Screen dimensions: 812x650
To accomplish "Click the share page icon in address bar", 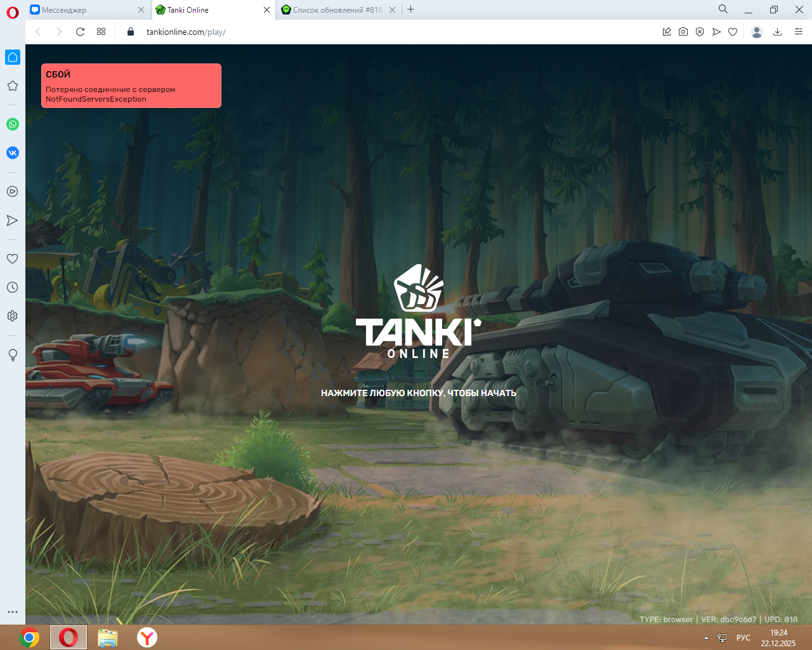I will 667,32.
